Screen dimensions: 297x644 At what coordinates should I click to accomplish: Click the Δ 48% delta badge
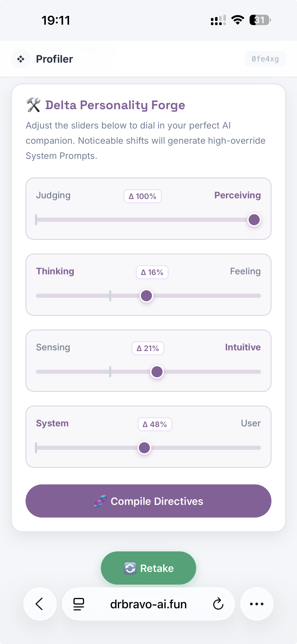pyautogui.click(x=155, y=424)
